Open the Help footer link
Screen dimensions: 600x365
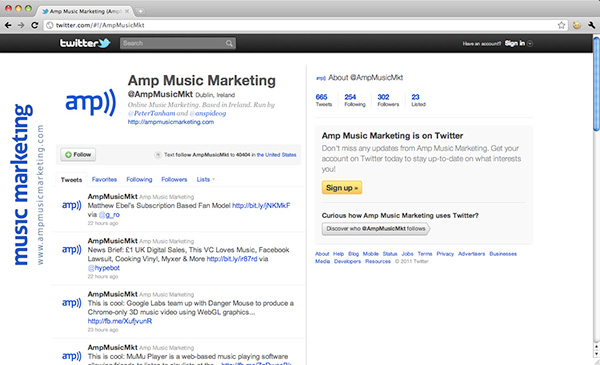pyautogui.click(x=338, y=254)
